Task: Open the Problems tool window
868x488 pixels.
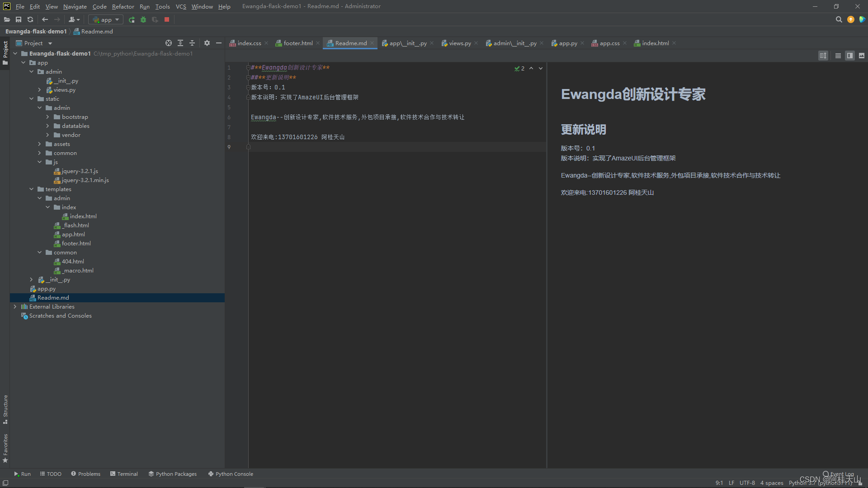Action: point(85,474)
